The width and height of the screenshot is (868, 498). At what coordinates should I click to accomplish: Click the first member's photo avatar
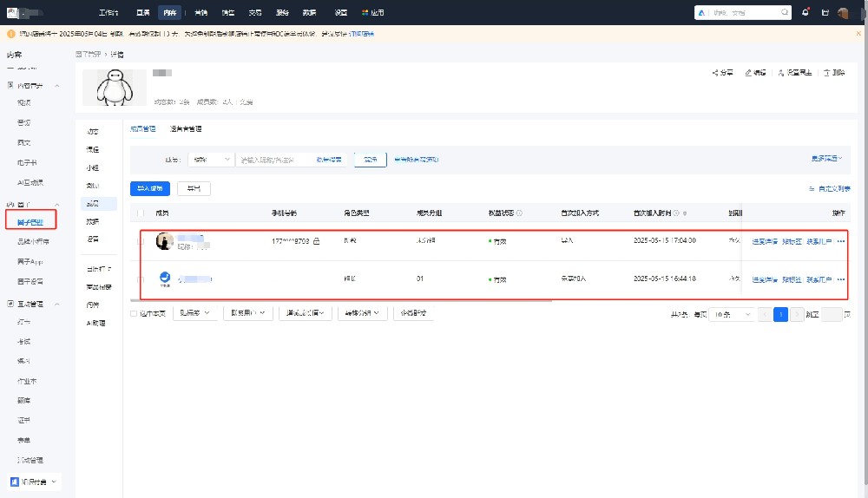coord(165,240)
